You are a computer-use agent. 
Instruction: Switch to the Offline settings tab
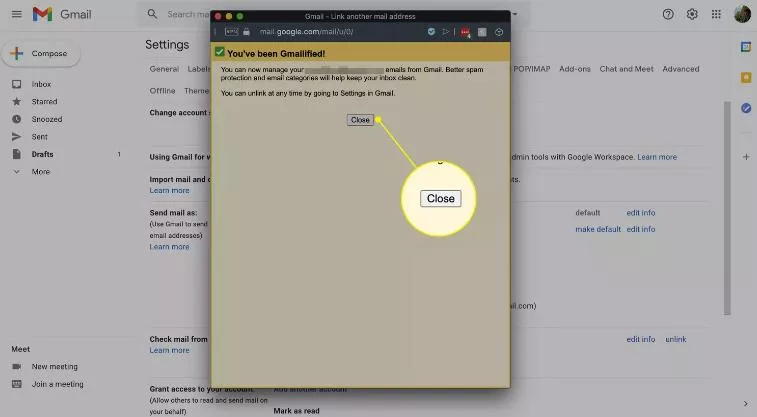(x=162, y=91)
